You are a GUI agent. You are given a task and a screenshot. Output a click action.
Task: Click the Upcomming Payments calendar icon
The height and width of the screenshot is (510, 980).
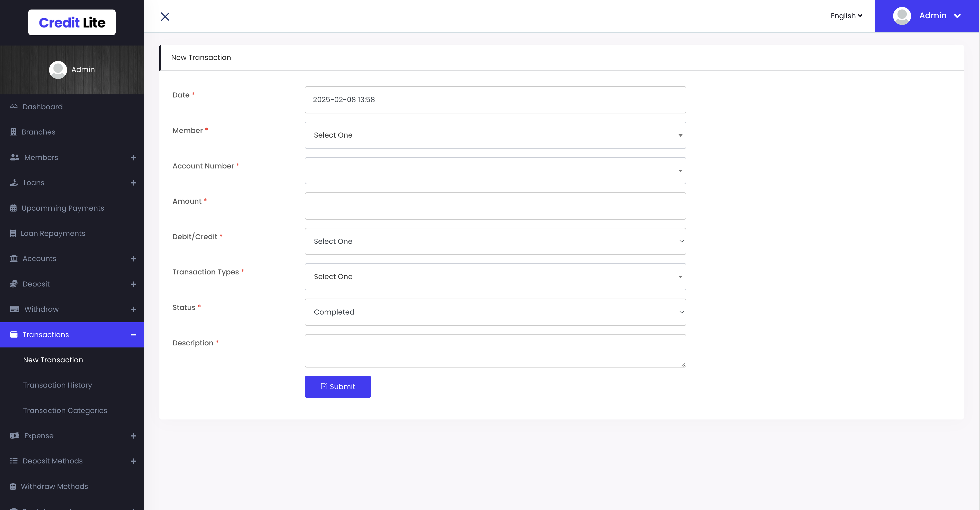pyautogui.click(x=13, y=208)
